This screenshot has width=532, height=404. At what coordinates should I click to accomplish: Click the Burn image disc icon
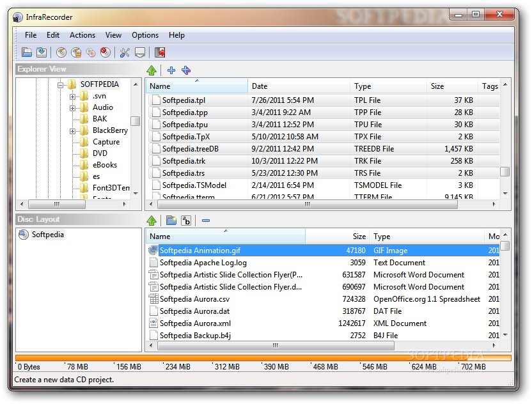(76, 52)
